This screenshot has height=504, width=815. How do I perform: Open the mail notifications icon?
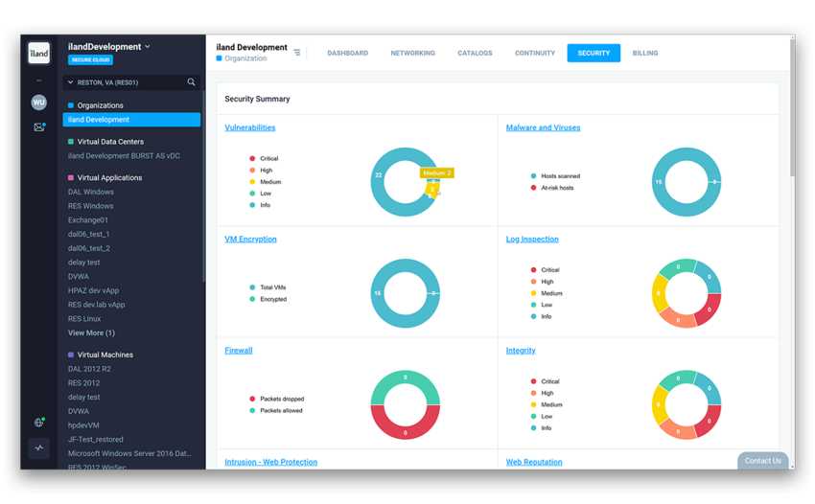(x=39, y=126)
